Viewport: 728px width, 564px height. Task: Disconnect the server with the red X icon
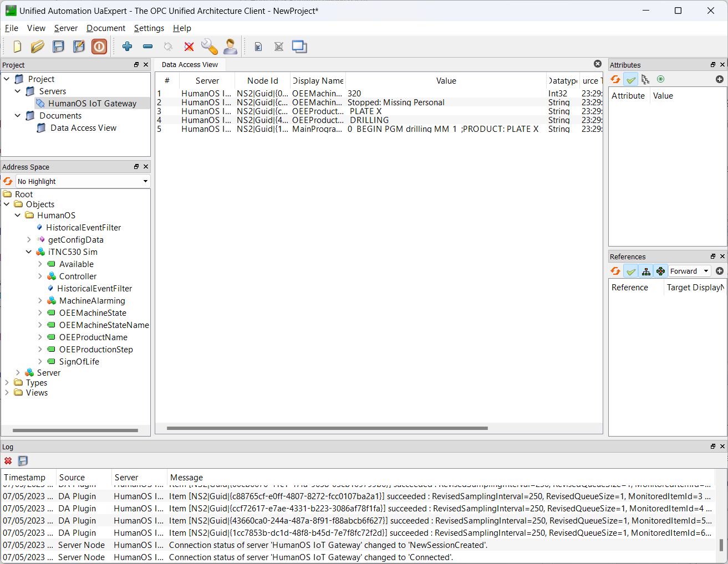(x=189, y=47)
